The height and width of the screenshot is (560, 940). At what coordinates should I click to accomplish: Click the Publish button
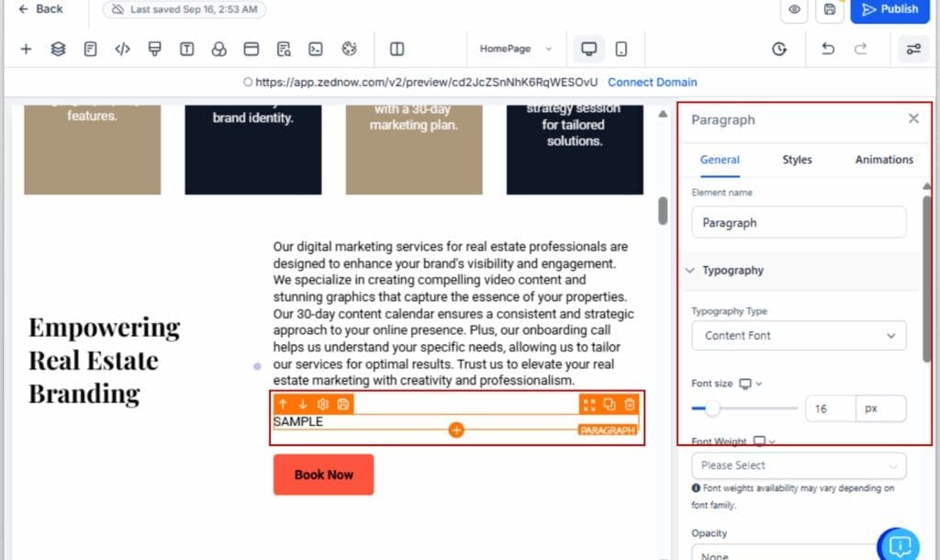[x=890, y=10]
